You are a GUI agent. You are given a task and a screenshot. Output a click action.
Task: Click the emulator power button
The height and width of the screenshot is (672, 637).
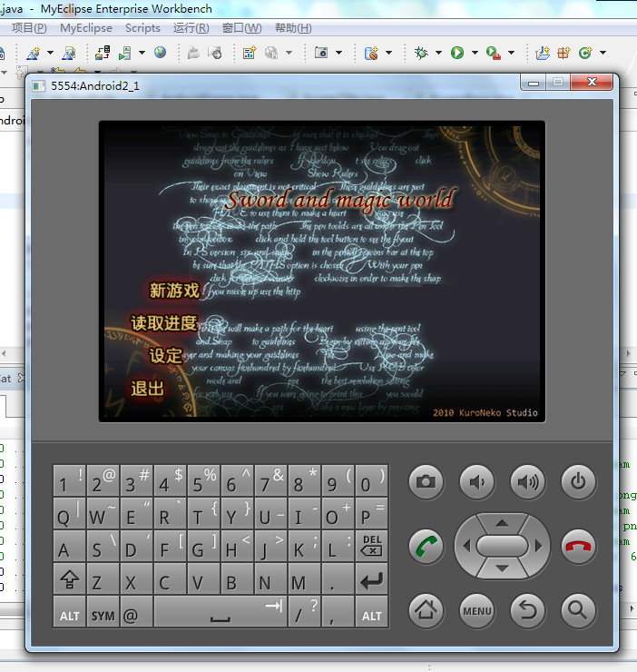[578, 481]
